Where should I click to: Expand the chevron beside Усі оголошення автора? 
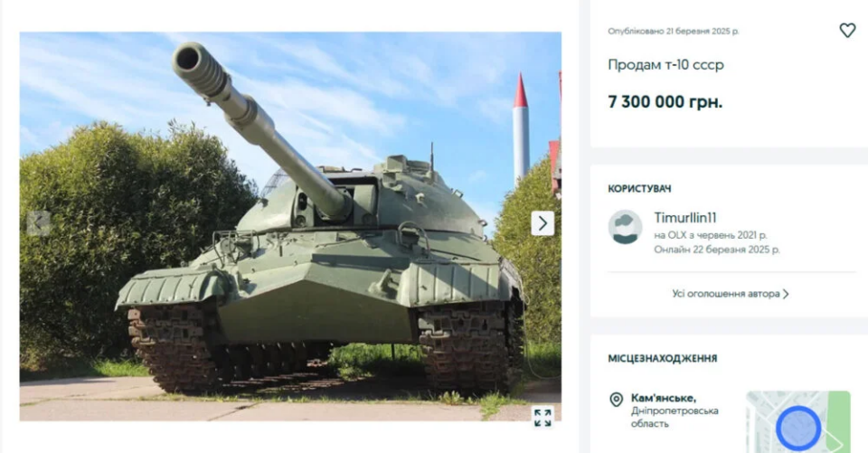tap(786, 294)
